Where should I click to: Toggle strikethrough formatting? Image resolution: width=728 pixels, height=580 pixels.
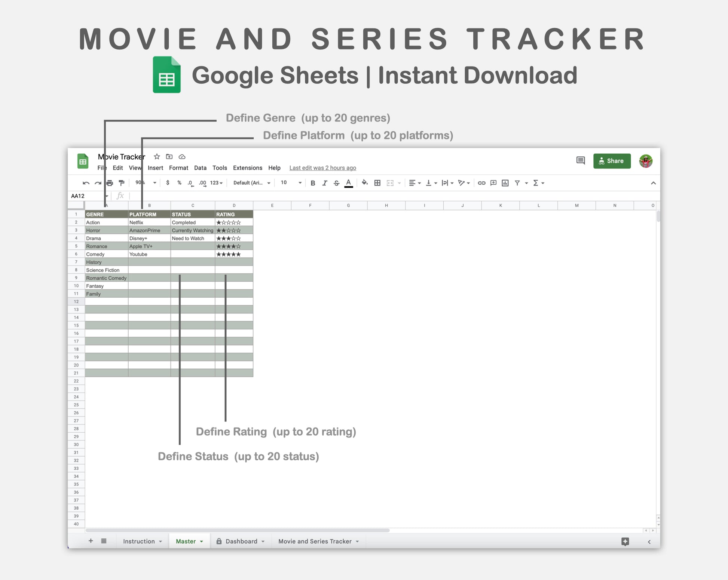(x=336, y=183)
